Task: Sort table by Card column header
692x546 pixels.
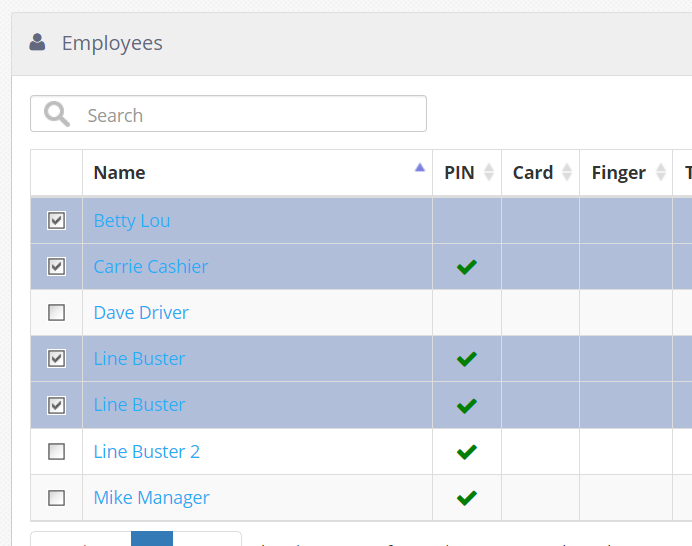Action: [541, 173]
